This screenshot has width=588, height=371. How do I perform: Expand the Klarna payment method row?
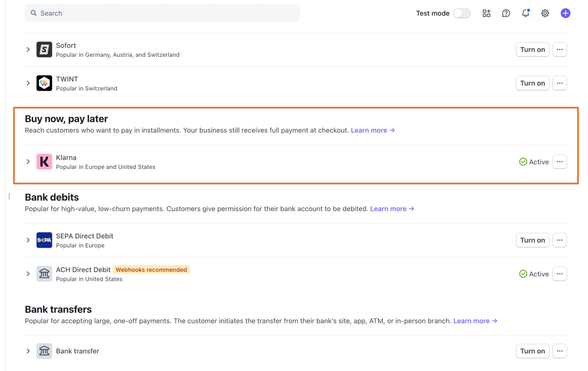[x=28, y=162]
